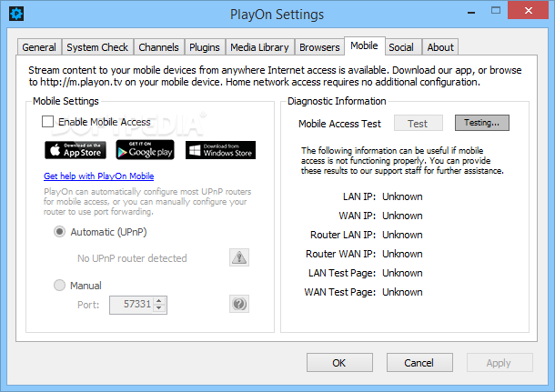
Task: Select the Mobile tab
Action: pos(364,45)
